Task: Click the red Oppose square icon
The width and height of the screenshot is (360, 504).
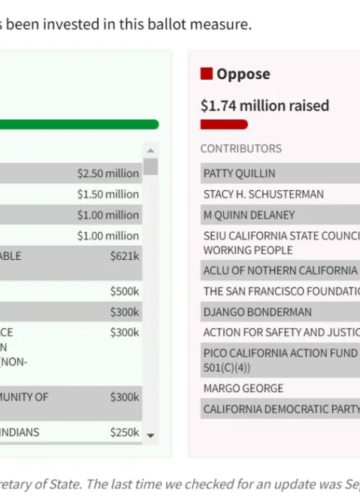Action: tap(206, 74)
